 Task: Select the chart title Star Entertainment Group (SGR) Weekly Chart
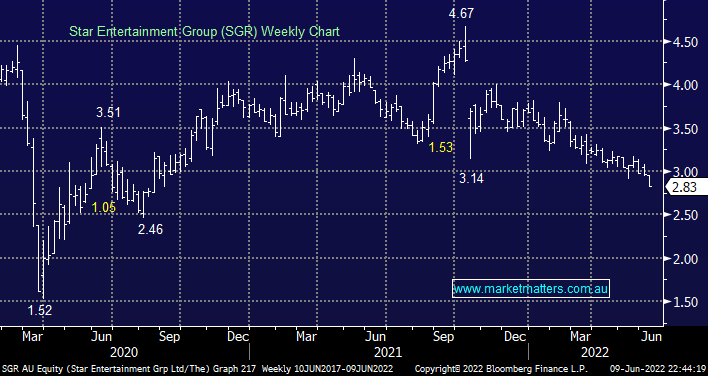204,32
